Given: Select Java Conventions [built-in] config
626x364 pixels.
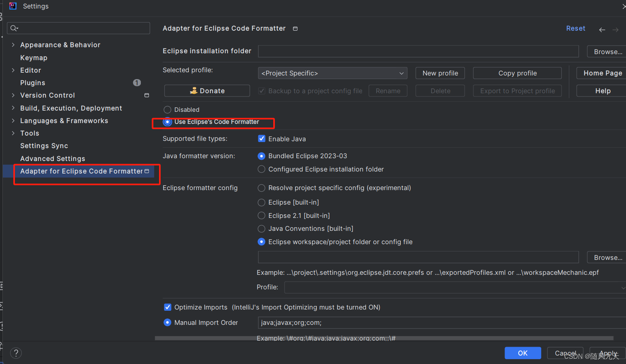Looking at the screenshot, I should coord(262,229).
